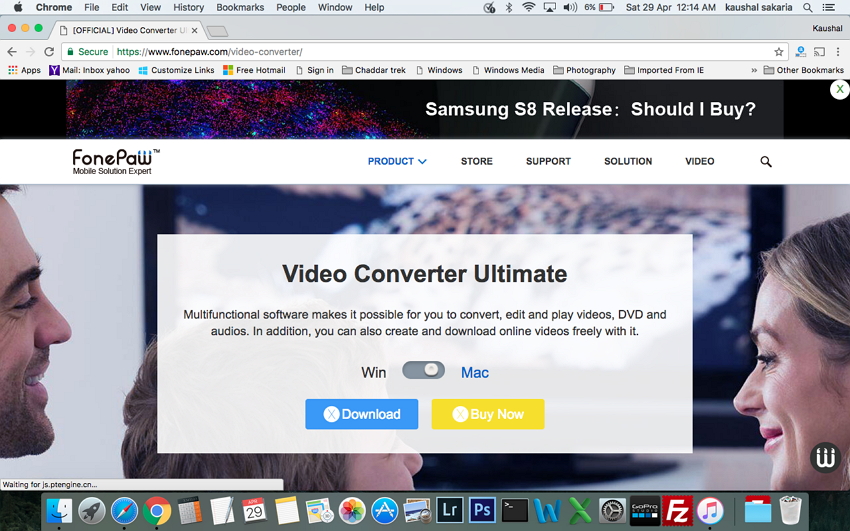Toggle the Win/Mac platform switch
This screenshot has width=850, height=531.
423,371
